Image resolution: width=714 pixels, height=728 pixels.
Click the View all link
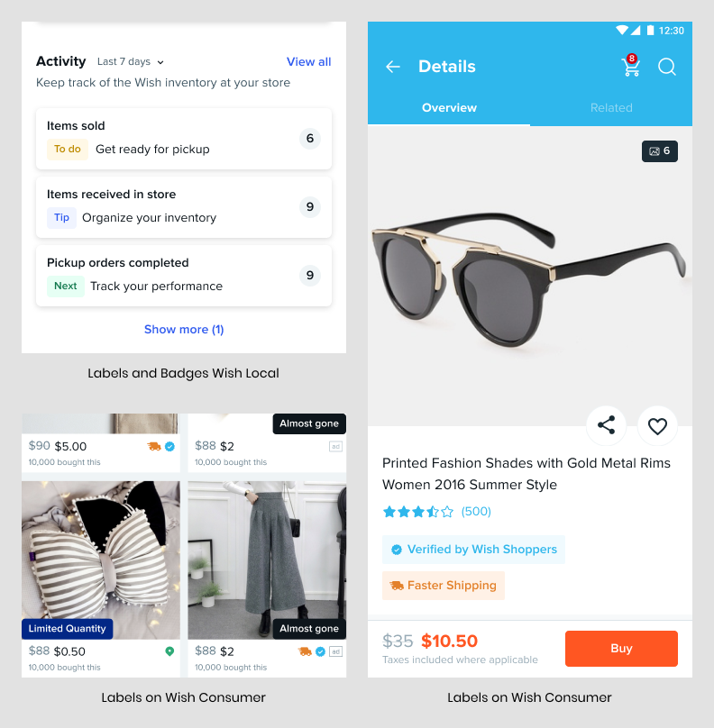pos(308,62)
